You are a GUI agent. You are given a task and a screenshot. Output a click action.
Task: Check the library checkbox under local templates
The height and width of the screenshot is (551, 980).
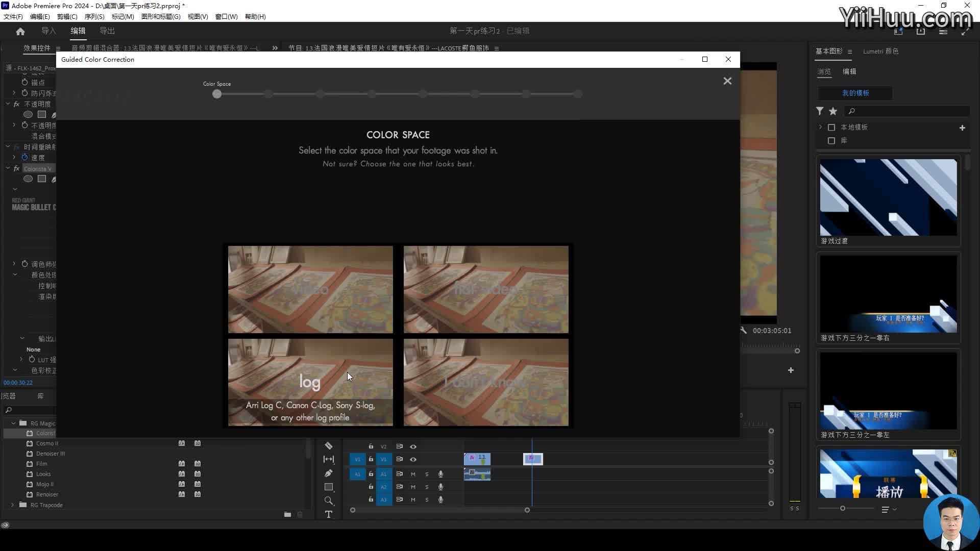tap(831, 141)
